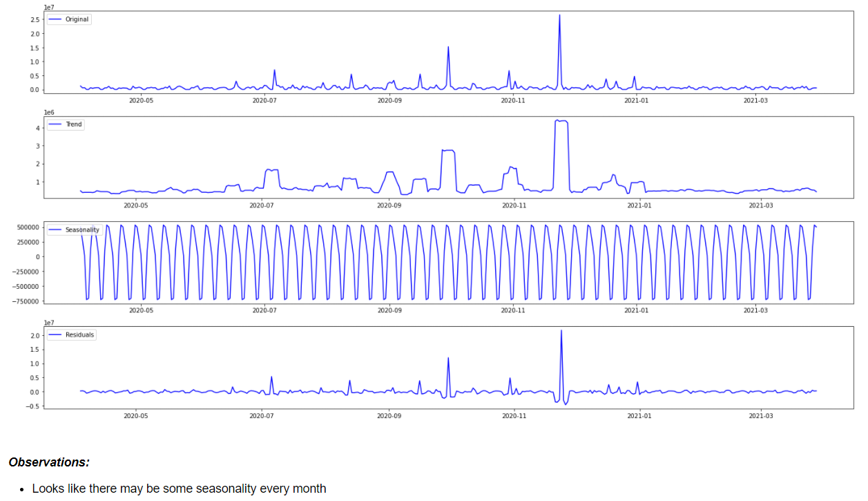Select the Trend legend box
This screenshot has width=868, height=501.
coord(66,124)
